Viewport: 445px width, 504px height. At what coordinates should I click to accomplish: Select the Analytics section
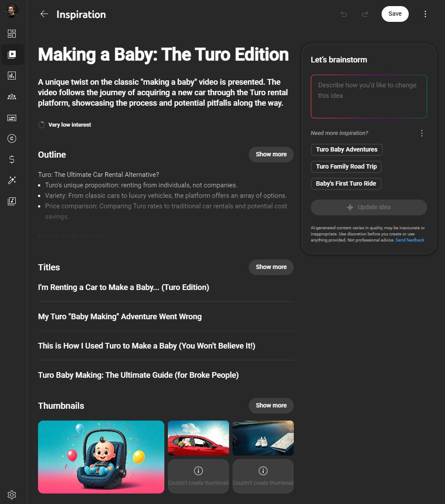(x=12, y=76)
